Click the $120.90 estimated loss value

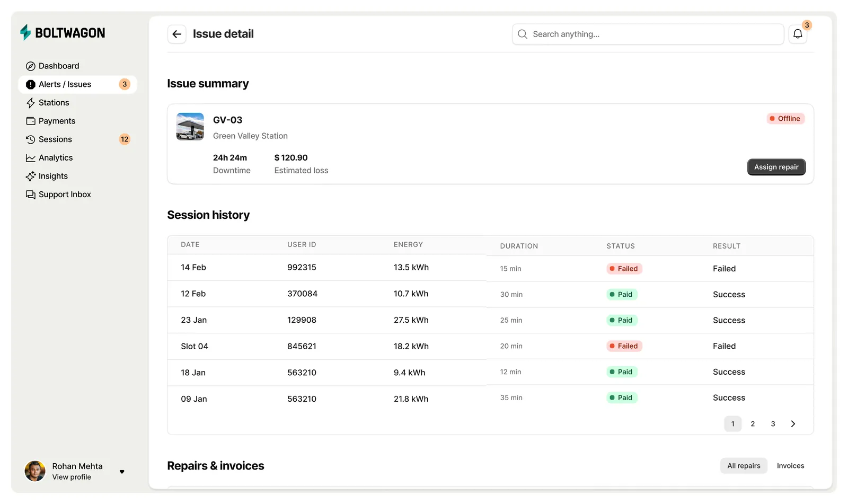click(291, 158)
